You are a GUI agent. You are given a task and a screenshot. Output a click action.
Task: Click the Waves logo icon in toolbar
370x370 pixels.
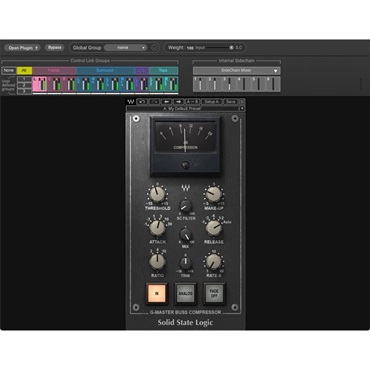[x=131, y=102]
